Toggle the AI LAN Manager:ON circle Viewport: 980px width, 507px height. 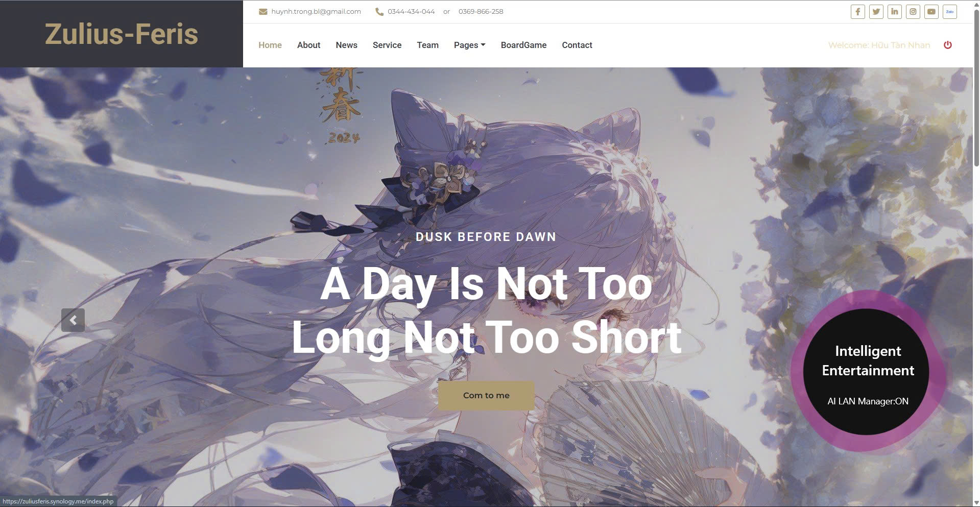click(x=867, y=372)
